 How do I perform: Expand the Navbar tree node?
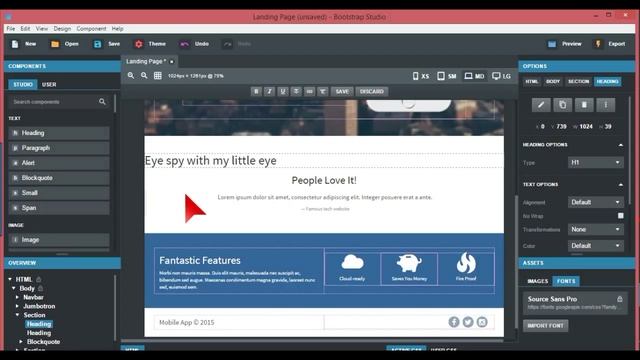point(17,297)
